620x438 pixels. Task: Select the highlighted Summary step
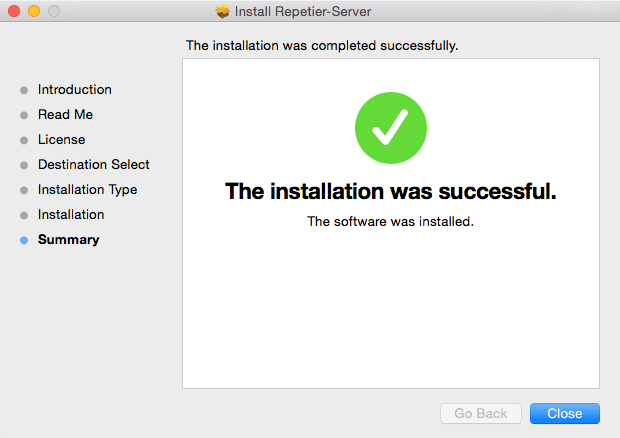[69, 240]
